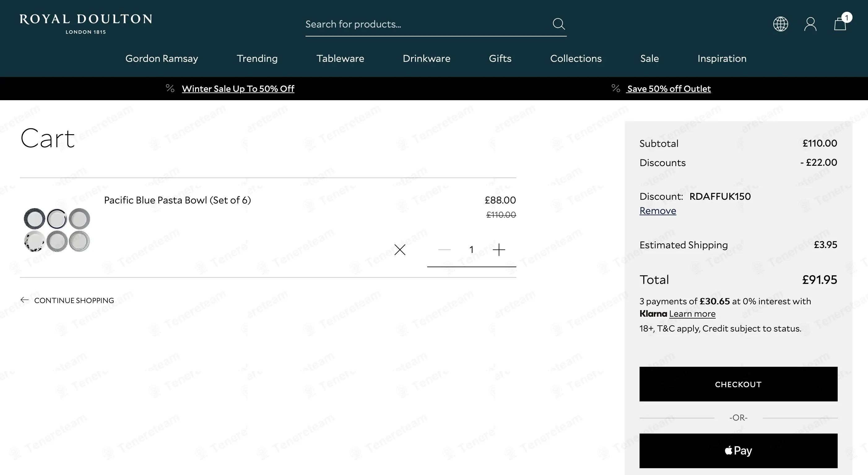Click the quantity value field
Screen dimensions: 868x475
coord(471,250)
